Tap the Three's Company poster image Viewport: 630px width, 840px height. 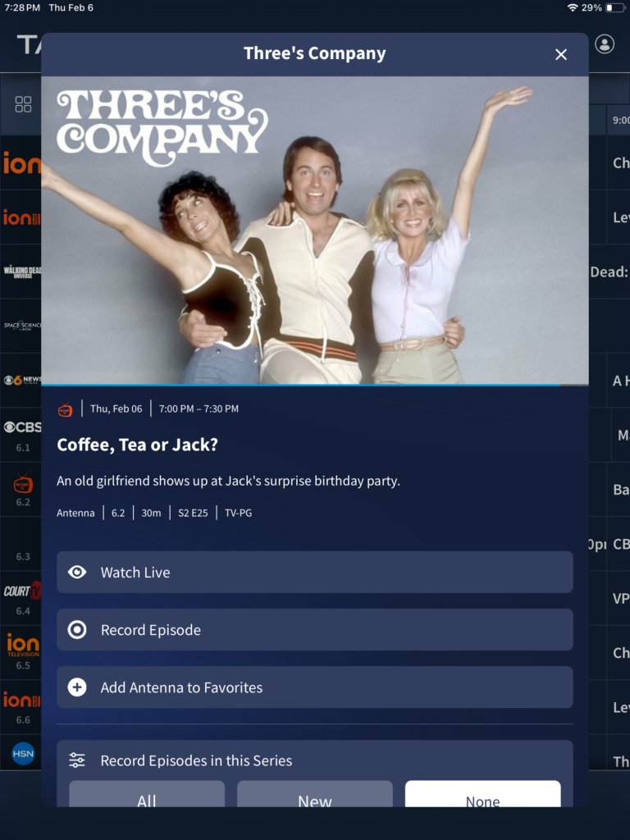pyautogui.click(x=315, y=231)
